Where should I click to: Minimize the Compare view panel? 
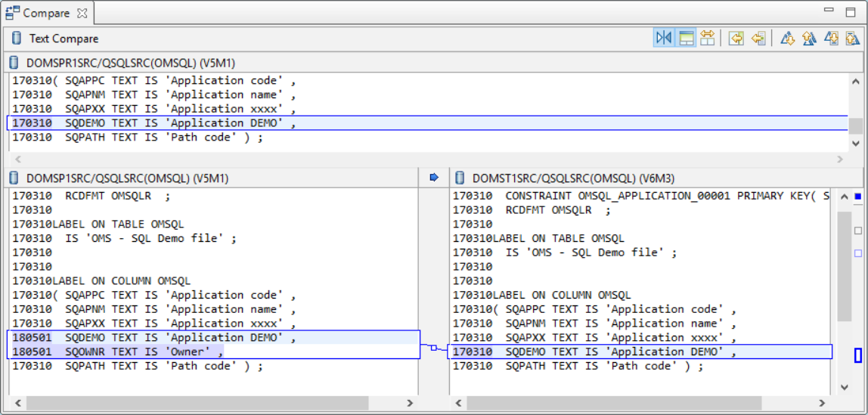pos(829,11)
